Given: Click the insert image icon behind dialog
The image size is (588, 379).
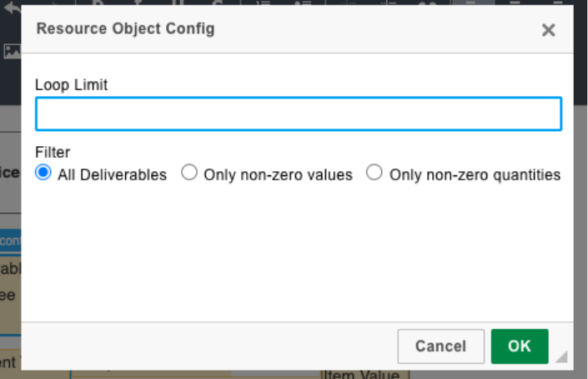Looking at the screenshot, I should coord(11,52).
